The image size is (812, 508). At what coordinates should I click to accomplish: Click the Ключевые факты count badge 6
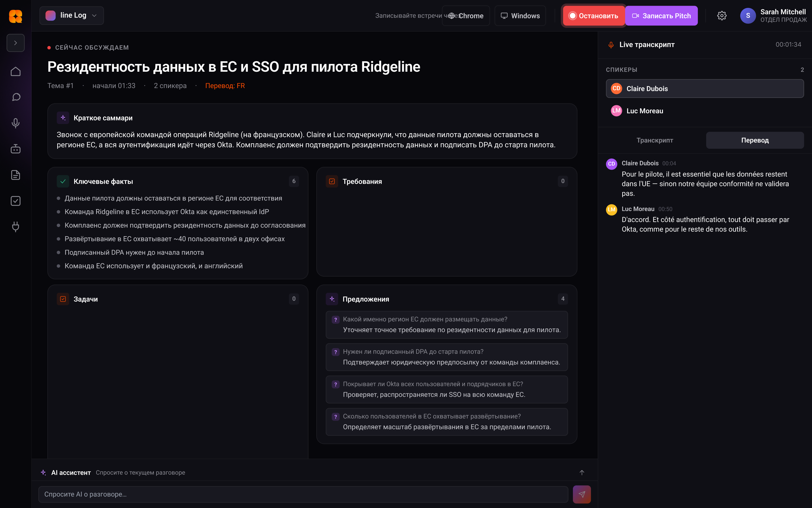tap(294, 181)
